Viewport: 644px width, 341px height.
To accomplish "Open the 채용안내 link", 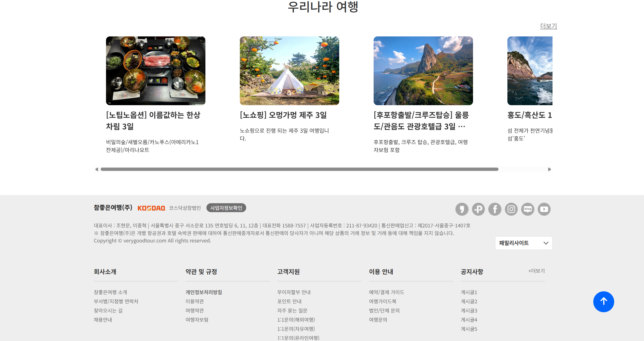I will tap(103, 320).
